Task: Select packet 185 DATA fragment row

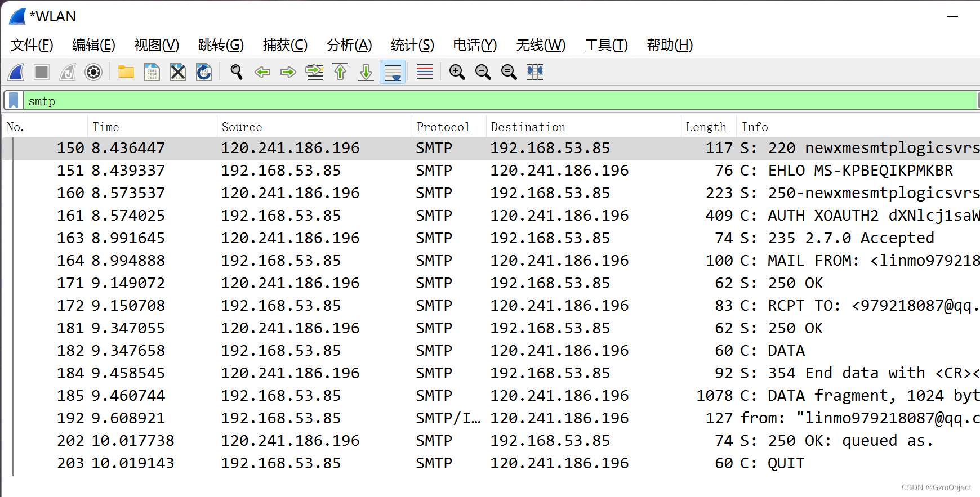Action: click(x=491, y=396)
